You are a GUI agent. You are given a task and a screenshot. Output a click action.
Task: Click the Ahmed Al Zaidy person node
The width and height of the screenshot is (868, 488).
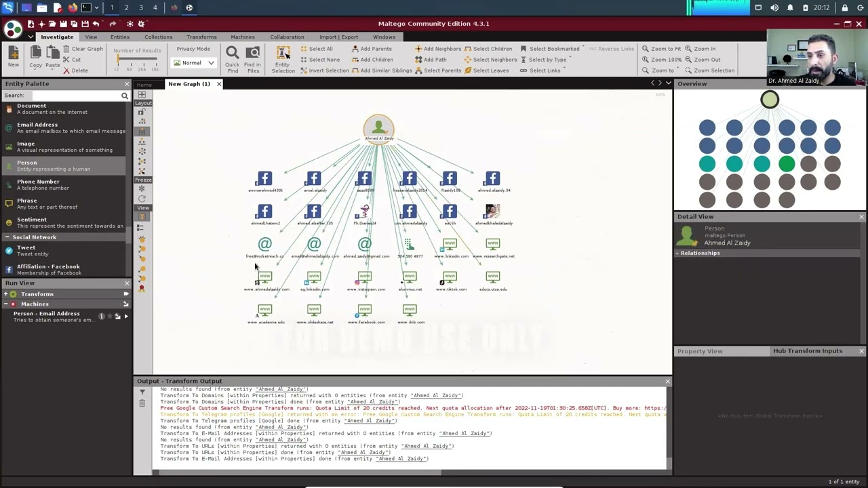coord(378,129)
